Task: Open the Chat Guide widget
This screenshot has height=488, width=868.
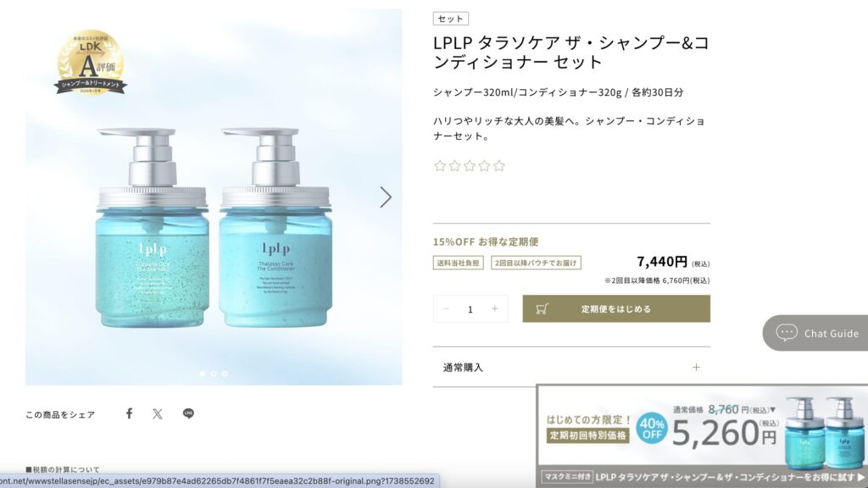Action: [816, 333]
